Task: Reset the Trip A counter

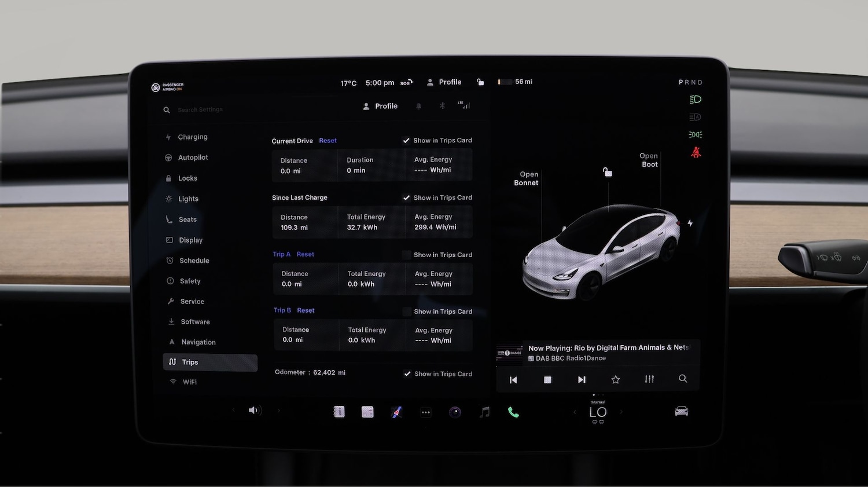Action: tap(305, 254)
